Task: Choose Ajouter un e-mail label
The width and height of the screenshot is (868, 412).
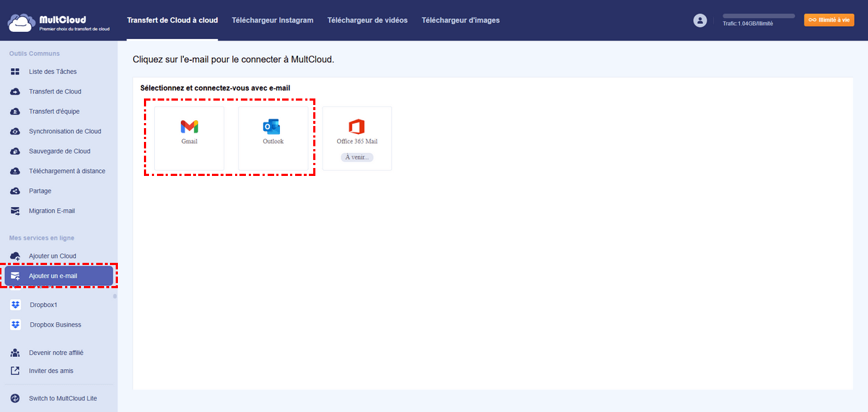Action: point(53,276)
